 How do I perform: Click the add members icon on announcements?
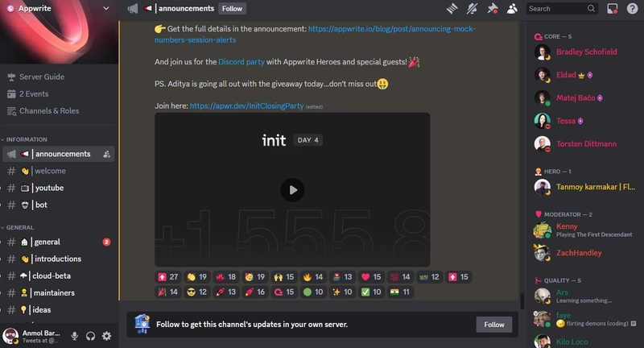point(106,154)
